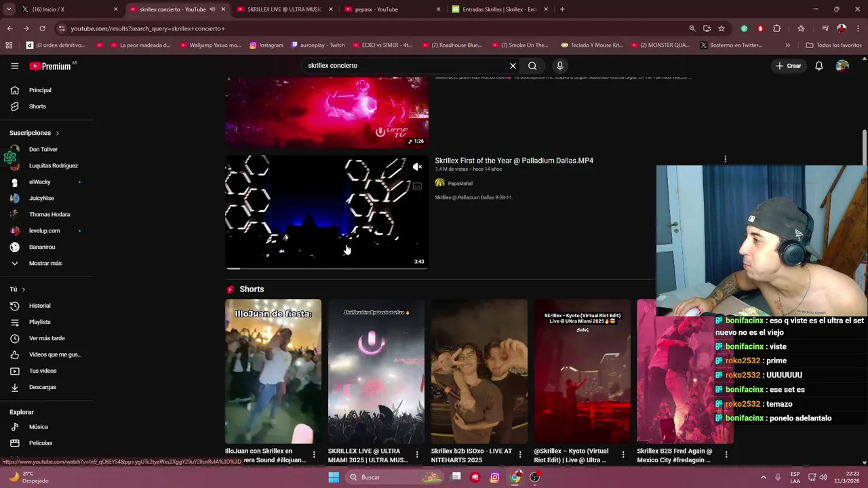
Task: Expand the Tú section
Action: [x=18, y=289]
